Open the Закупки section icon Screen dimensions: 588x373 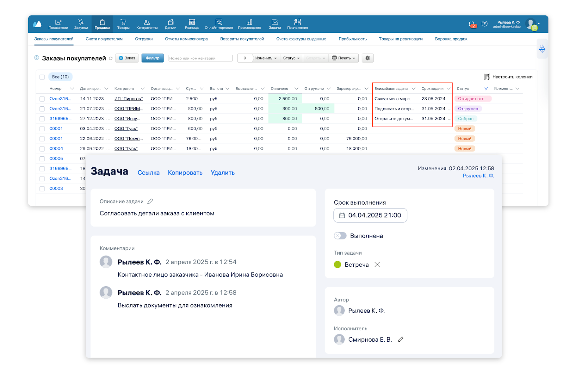click(81, 22)
